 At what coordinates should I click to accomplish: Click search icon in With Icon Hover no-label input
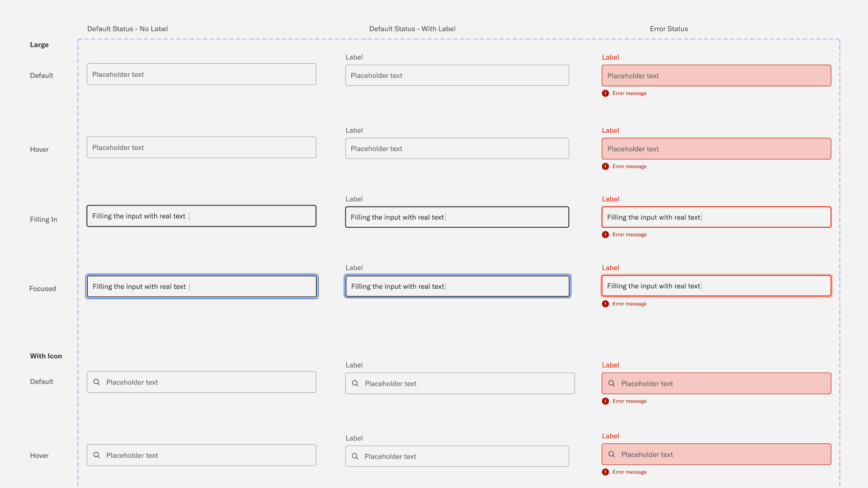97,455
